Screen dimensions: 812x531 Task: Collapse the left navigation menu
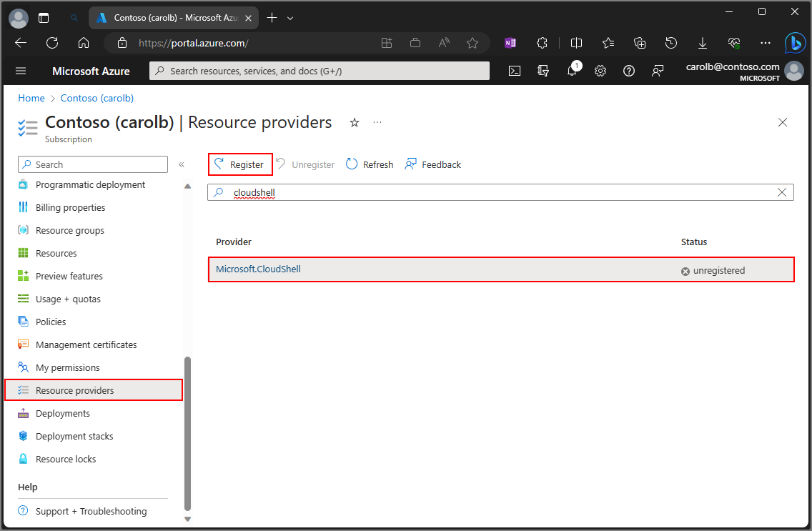(182, 164)
